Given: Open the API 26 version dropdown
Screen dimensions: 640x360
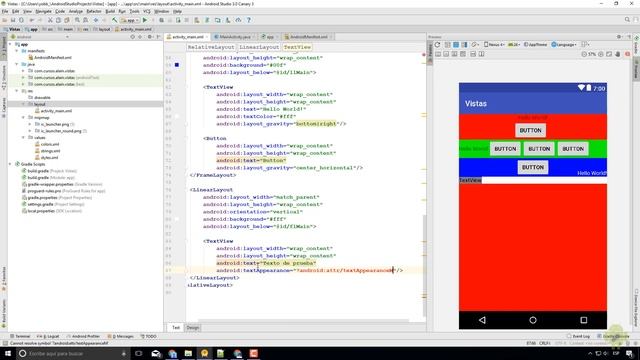Looking at the screenshot, I should (513, 44).
